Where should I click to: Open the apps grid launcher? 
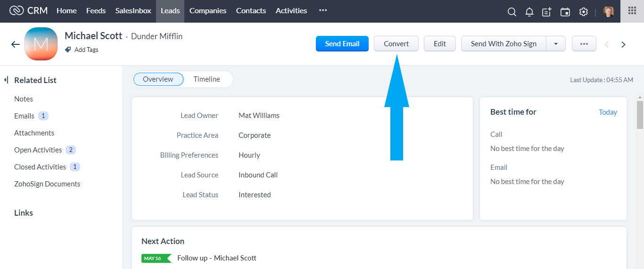pyautogui.click(x=632, y=11)
